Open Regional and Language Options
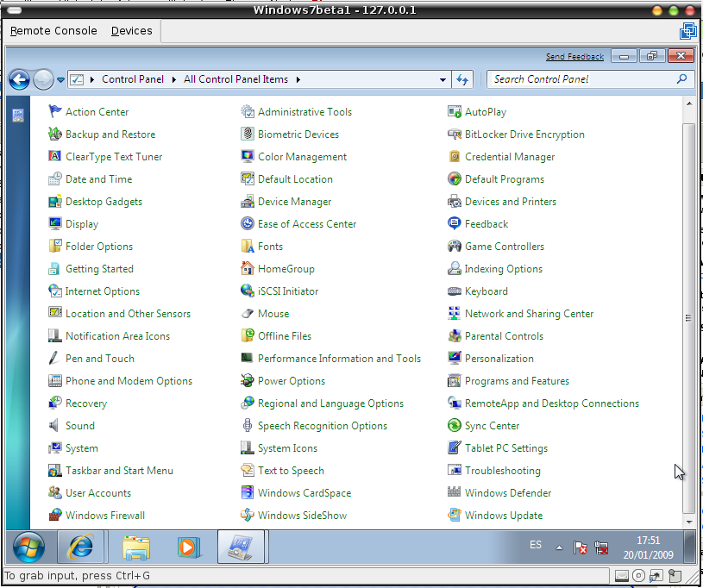Viewport: 703px width, 588px height. point(330,403)
